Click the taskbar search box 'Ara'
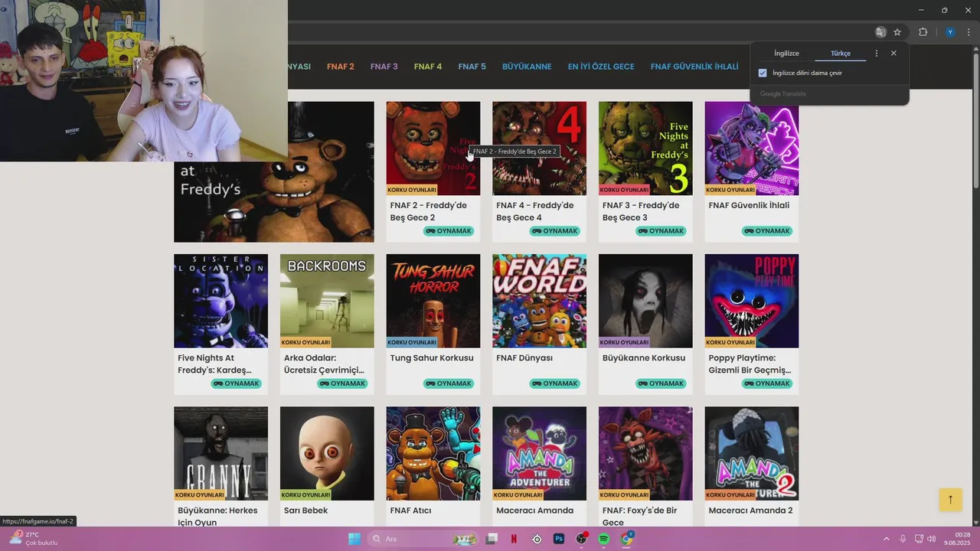 (x=423, y=539)
